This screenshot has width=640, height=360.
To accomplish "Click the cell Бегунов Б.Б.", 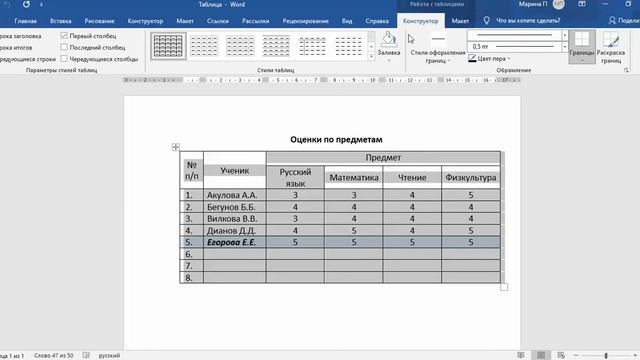I will [x=235, y=207].
